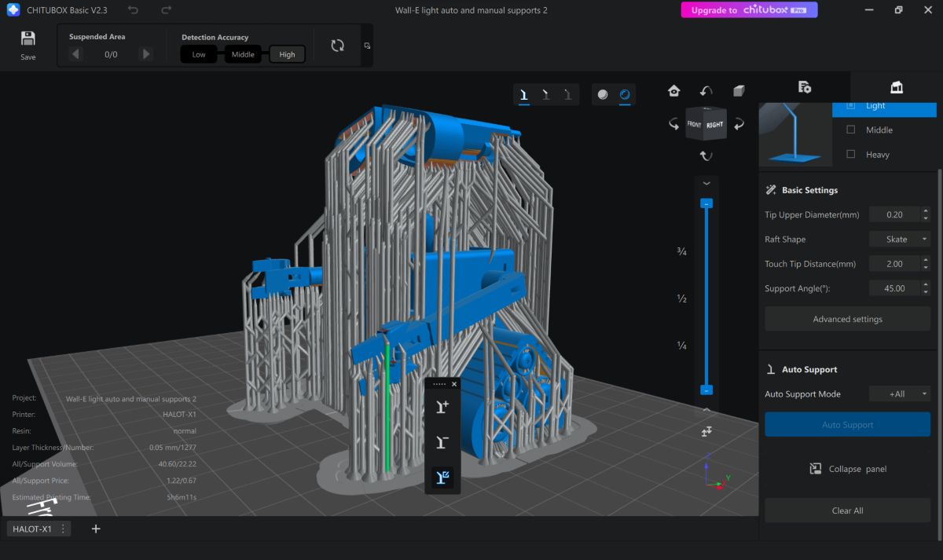This screenshot has height=560, width=943.
Task: Click the redo arrow in title bar
Action: coord(166,10)
